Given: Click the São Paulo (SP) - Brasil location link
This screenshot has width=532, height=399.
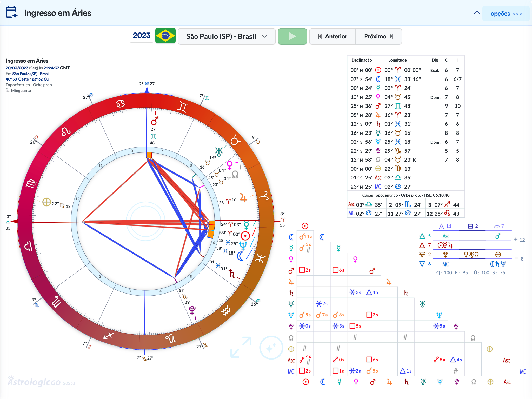Looking at the screenshot, I should point(31,74).
